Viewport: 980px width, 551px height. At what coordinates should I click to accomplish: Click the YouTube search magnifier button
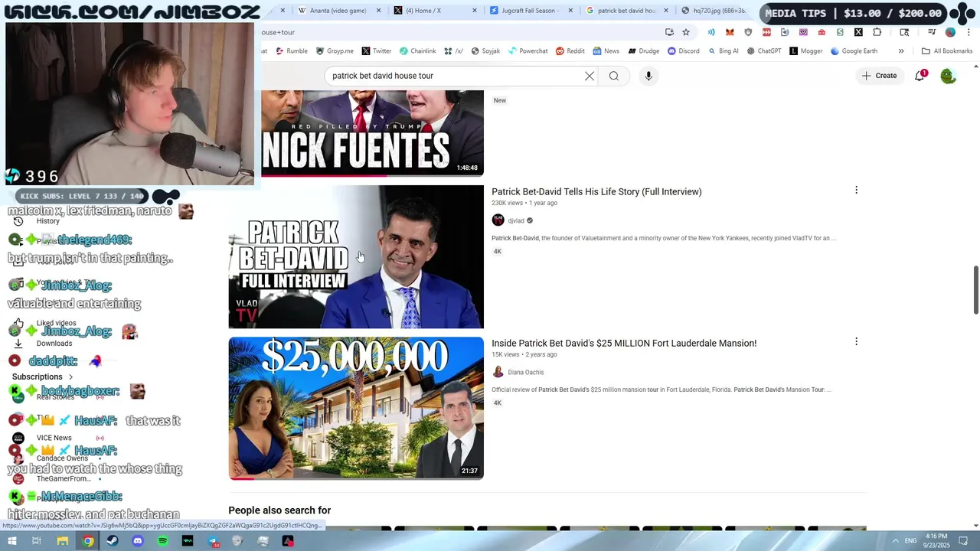[x=613, y=76]
